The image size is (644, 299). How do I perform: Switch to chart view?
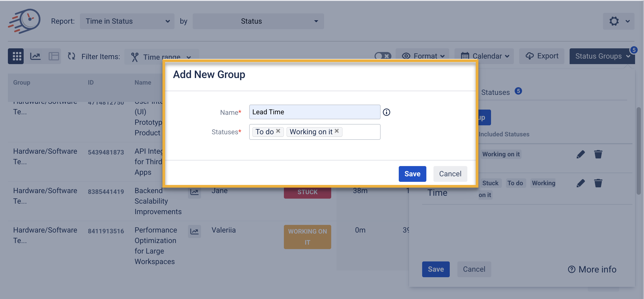(35, 56)
